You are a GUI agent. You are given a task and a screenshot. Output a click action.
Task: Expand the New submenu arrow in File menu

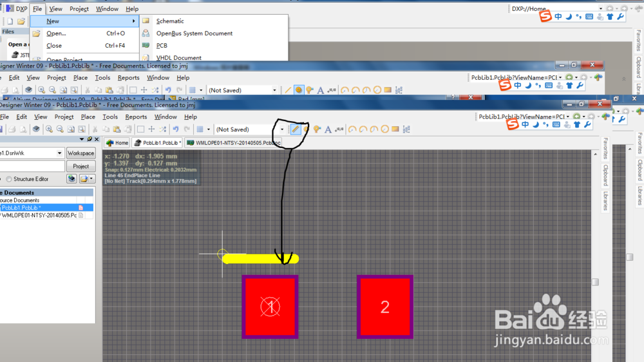133,21
